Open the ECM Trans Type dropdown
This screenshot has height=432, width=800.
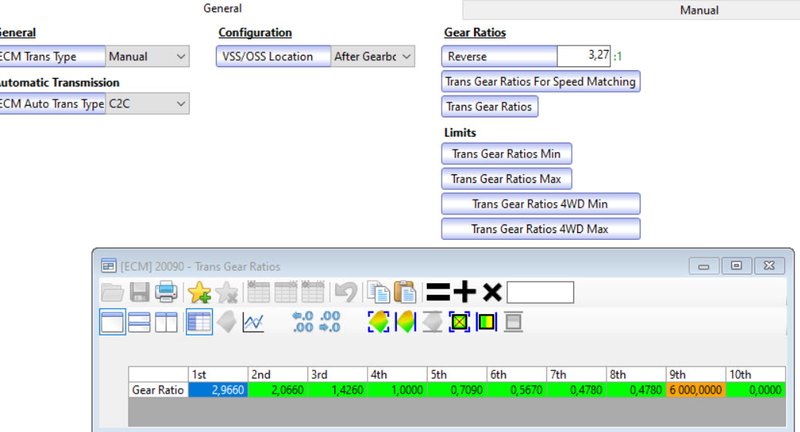[x=147, y=56]
